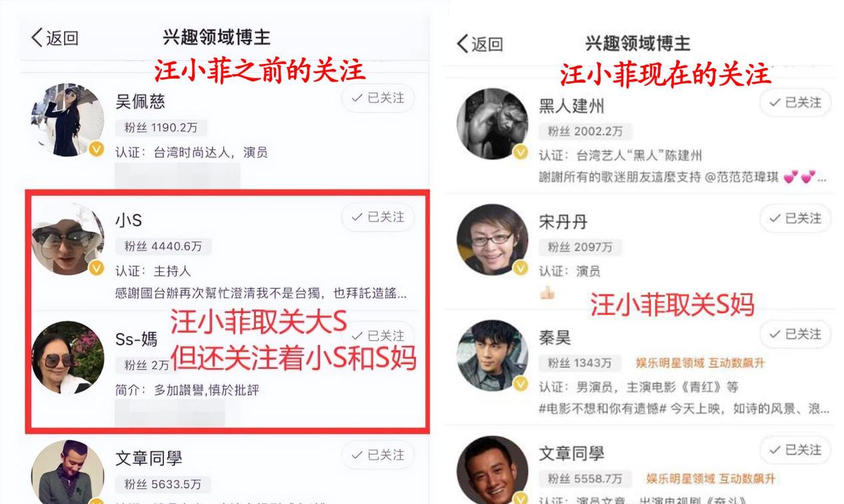Unfollow 秦昊 via 已关注 button

pos(795,334)
